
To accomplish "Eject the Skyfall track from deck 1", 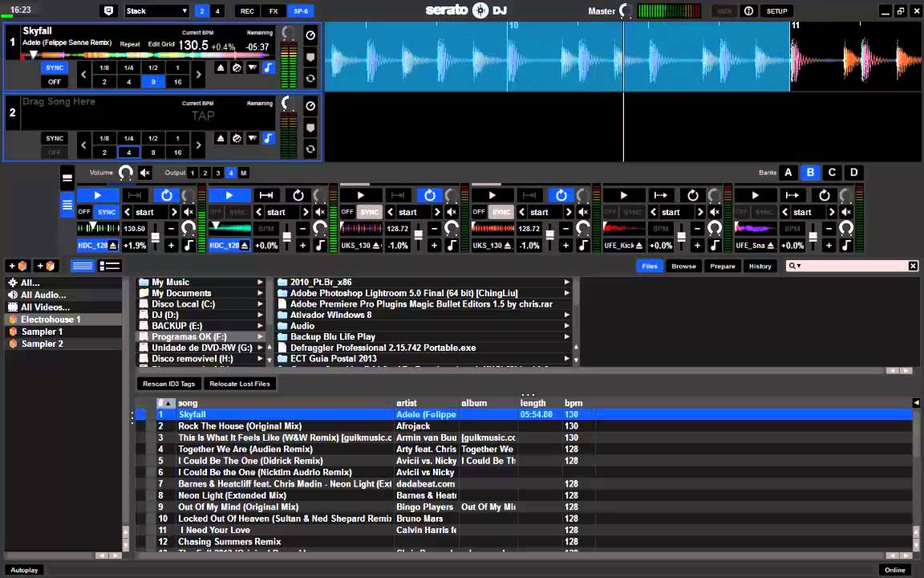I will pos(221,67).
